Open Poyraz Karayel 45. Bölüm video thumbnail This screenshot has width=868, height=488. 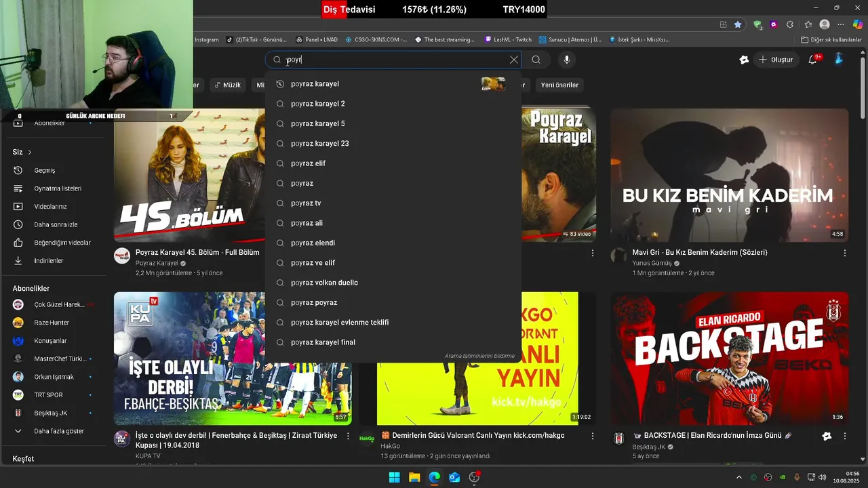(189, 175)
